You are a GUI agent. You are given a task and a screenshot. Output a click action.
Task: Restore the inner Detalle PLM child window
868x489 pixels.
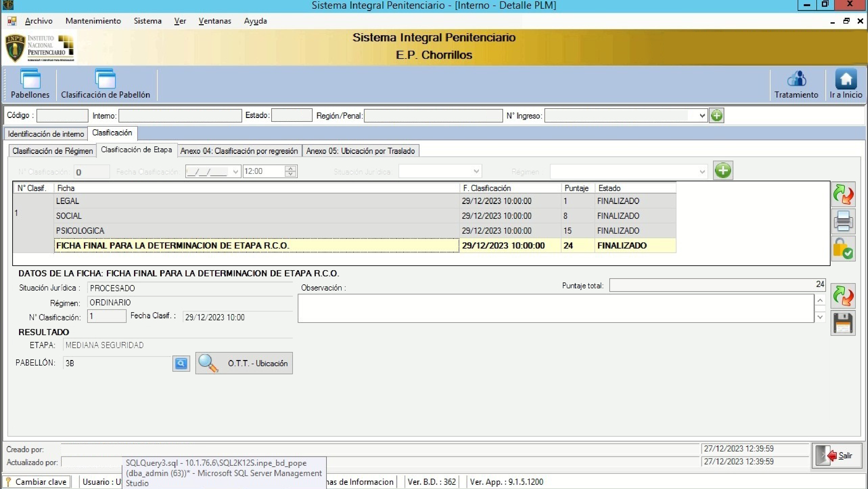[x=846, y=21]
